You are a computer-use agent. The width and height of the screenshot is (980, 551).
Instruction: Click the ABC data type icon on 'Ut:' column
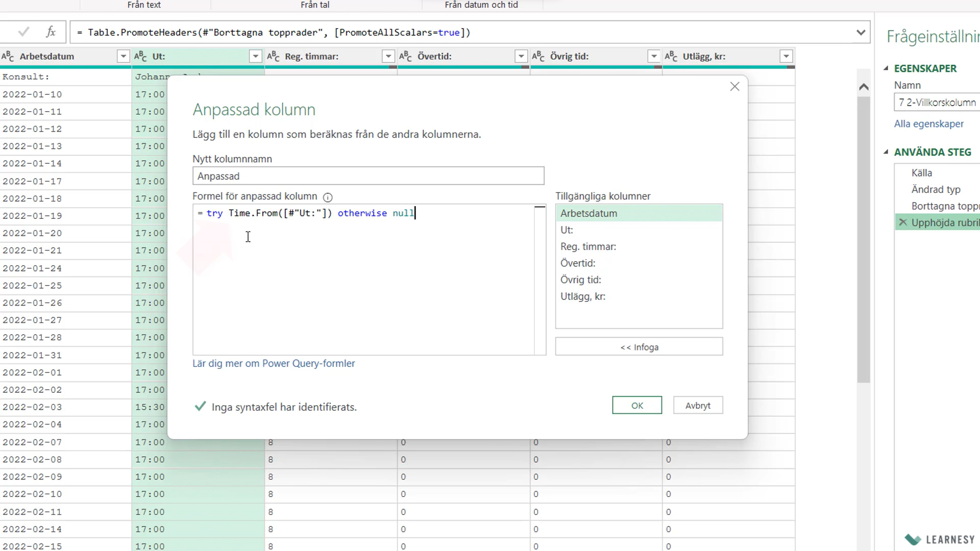(x=140, y=56)
